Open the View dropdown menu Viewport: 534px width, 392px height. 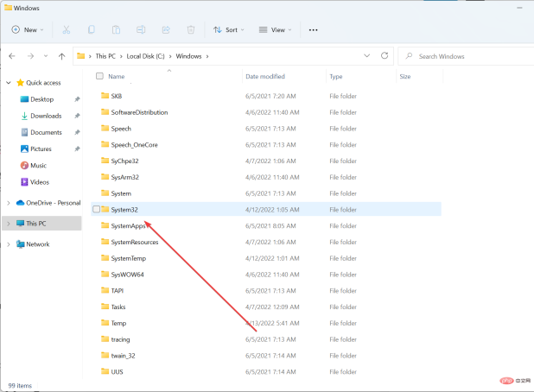[x=275, y=29]
